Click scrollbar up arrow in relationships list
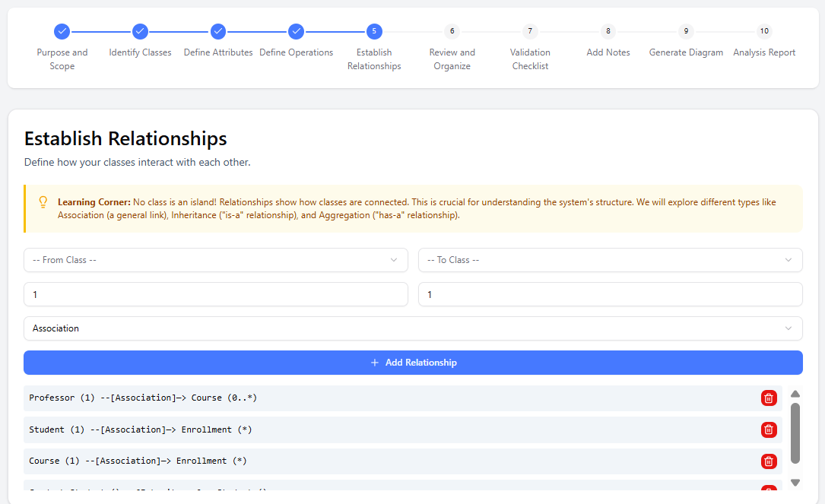This screenshot has width=825, height=504. pyautogui.click(x=795, y=394)
